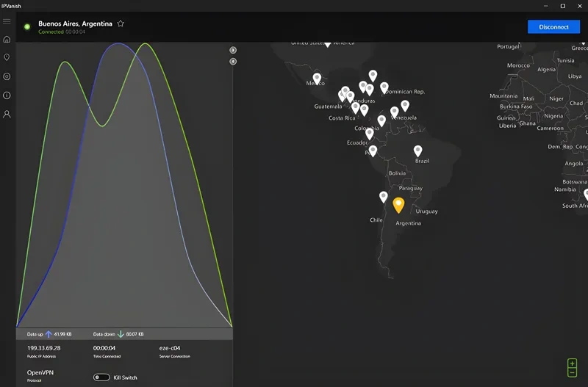Click the Buenos Aires, Argentina location title

(75, 23)
